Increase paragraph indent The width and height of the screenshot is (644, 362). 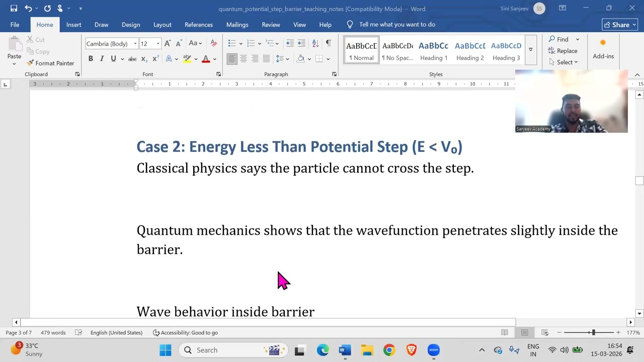click(301, 44)
